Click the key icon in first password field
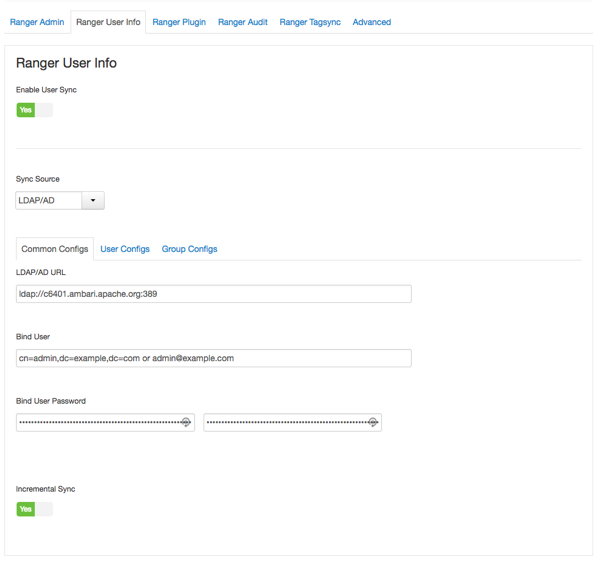This screenshot has height=564, width=600. pyautogui.click(x=186, y=423)
